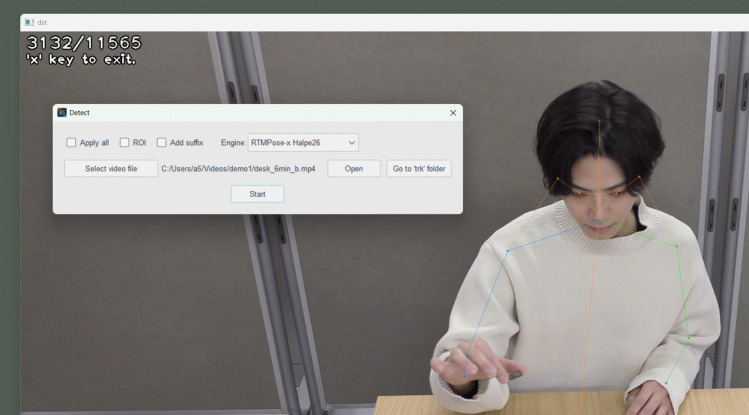Click the blue right shoulder keypoint
The image size is (749, 415).
pyautogui.click(x=508, y=250)
